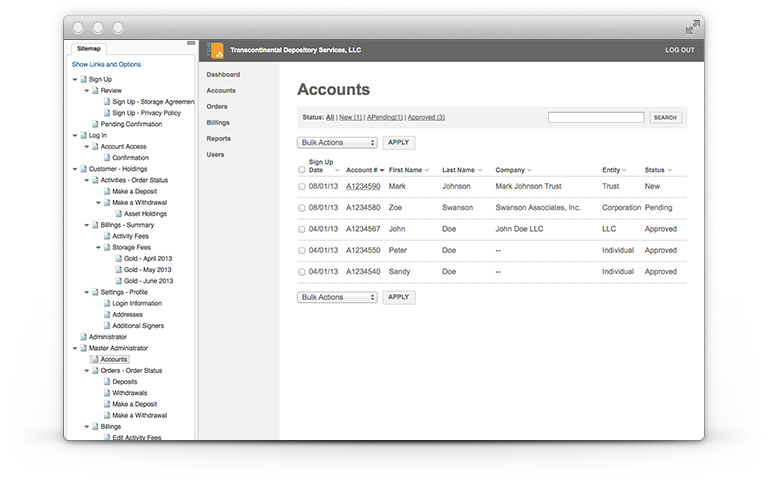This screenshot has height=480, width=768.
Task: Filter accounts by APending(1) status
Action: [385, 118]
